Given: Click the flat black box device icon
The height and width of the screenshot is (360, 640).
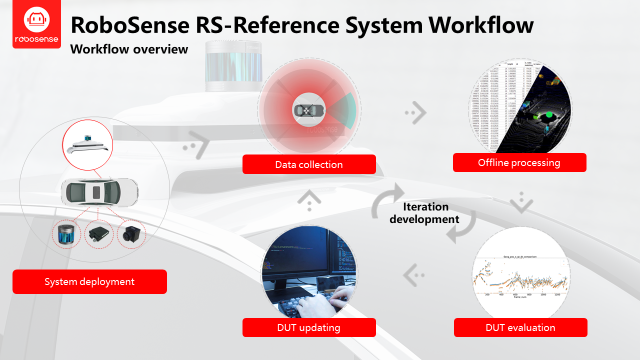Looking at the screenshot, I should (x=98, y=234).
